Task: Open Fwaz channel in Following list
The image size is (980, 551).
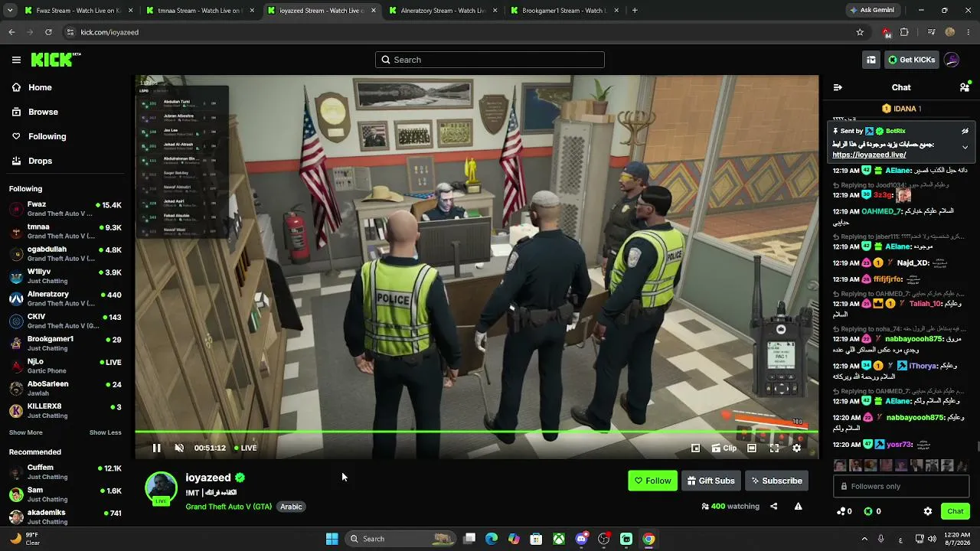Action: point(65,210)
